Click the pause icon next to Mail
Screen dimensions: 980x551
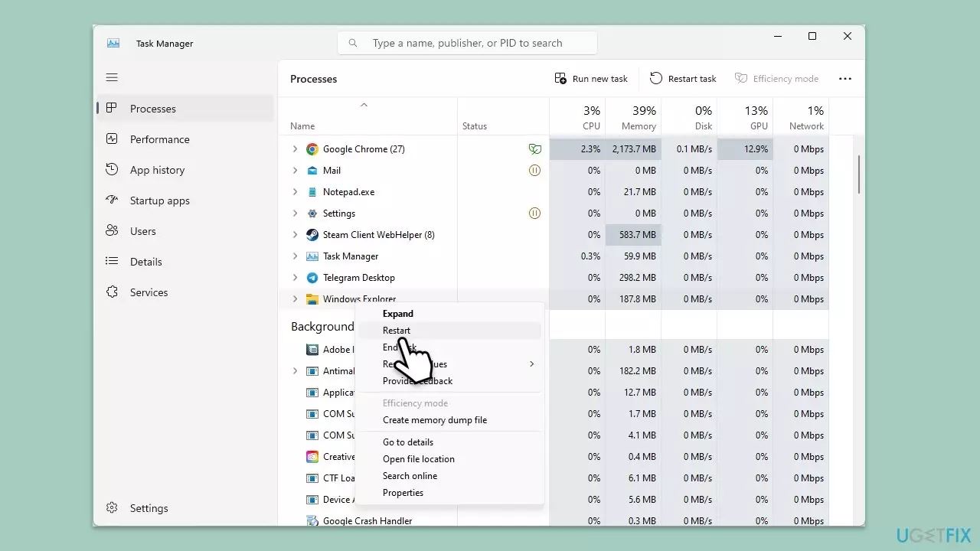click(x=534, y=170)
